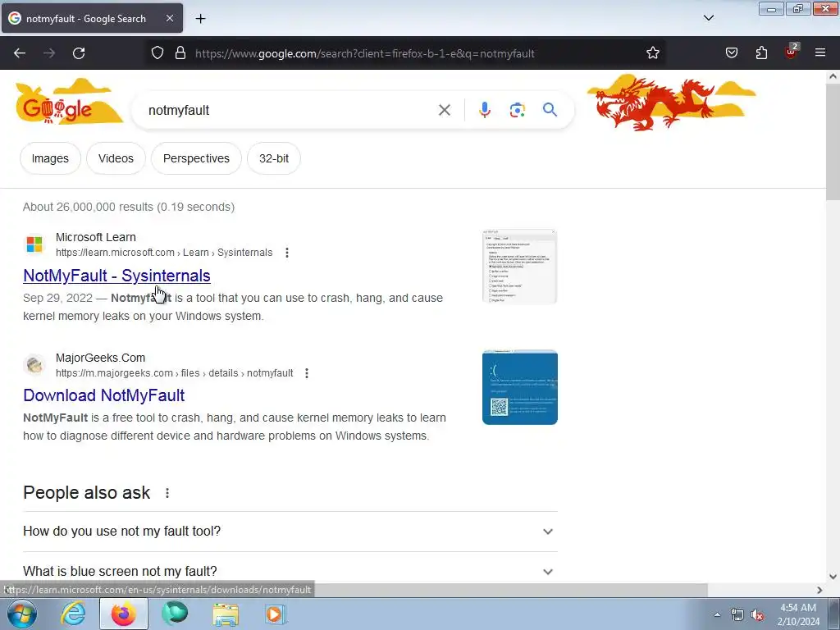Close the notmyfault Google Search tab
This screenshot has height=630, width=840.
(x=169, y=18)
